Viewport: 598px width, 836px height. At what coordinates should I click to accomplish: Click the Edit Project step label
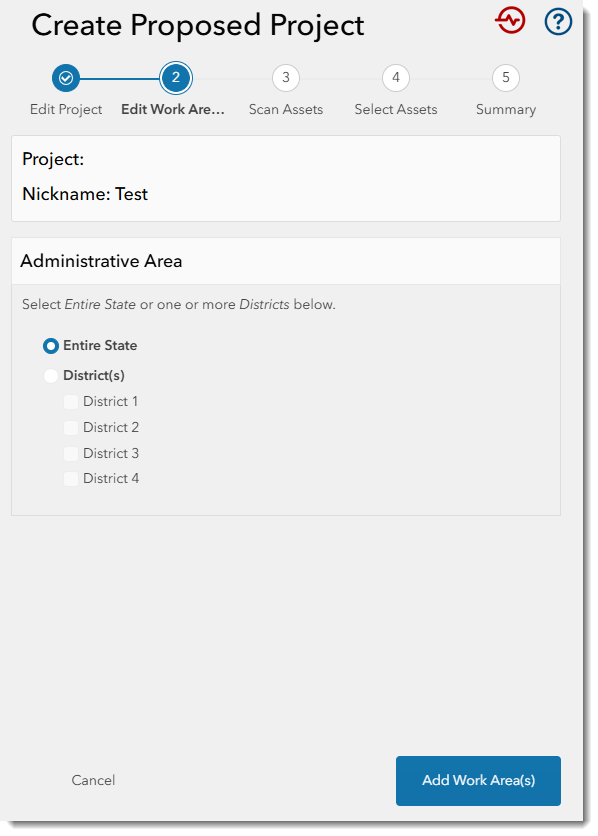(x=66, y=109)
